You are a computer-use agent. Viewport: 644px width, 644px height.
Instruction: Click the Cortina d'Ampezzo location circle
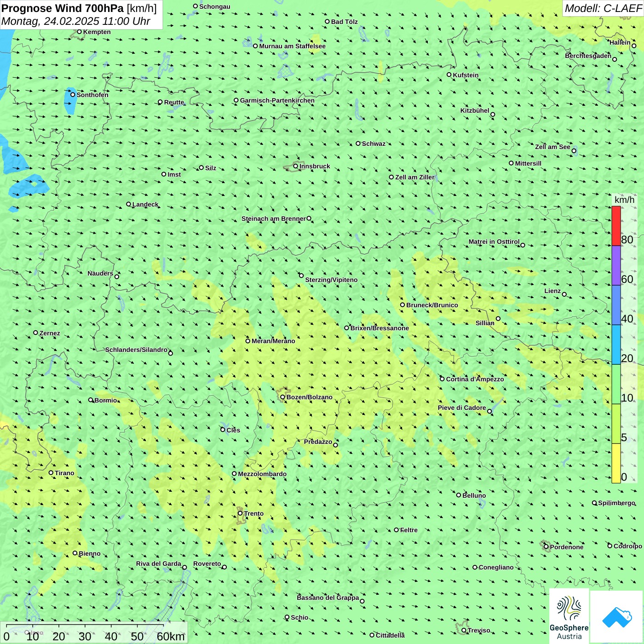(x=443, y=379)
